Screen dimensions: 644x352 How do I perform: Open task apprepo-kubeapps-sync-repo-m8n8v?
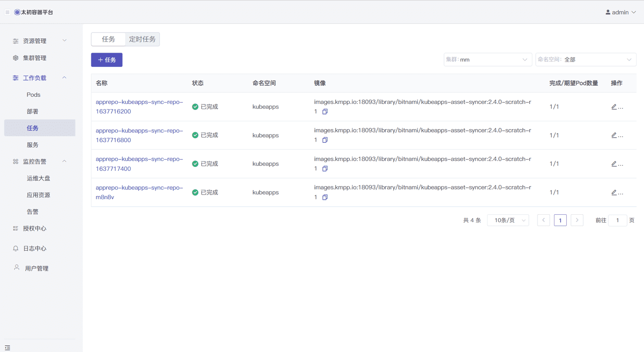[139, 192]
